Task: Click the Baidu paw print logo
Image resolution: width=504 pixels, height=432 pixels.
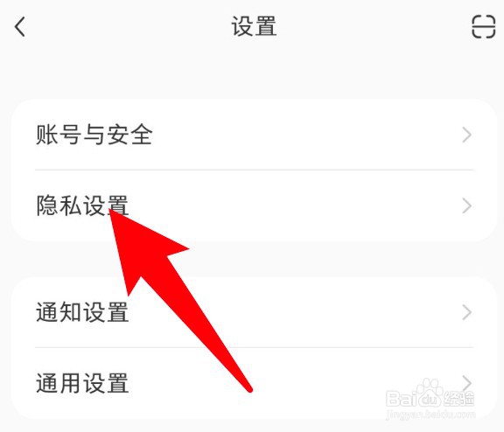Action: 430,393
